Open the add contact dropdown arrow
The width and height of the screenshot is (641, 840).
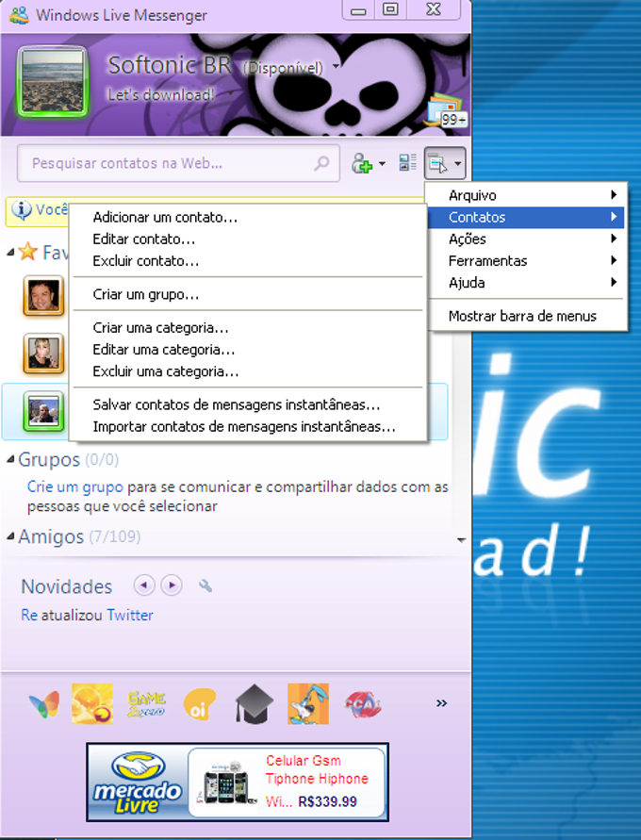point(382,164)
